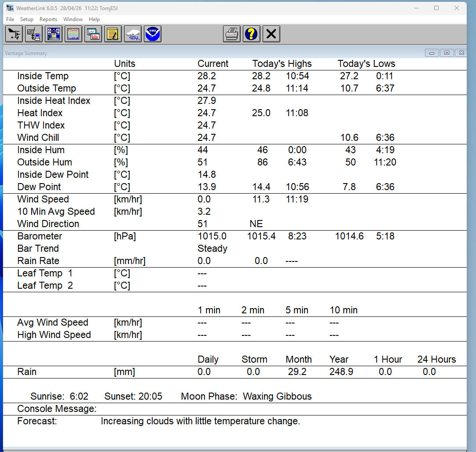Open the Setup menu
This screenshot has height=452, width=476.
click(27, 19)
